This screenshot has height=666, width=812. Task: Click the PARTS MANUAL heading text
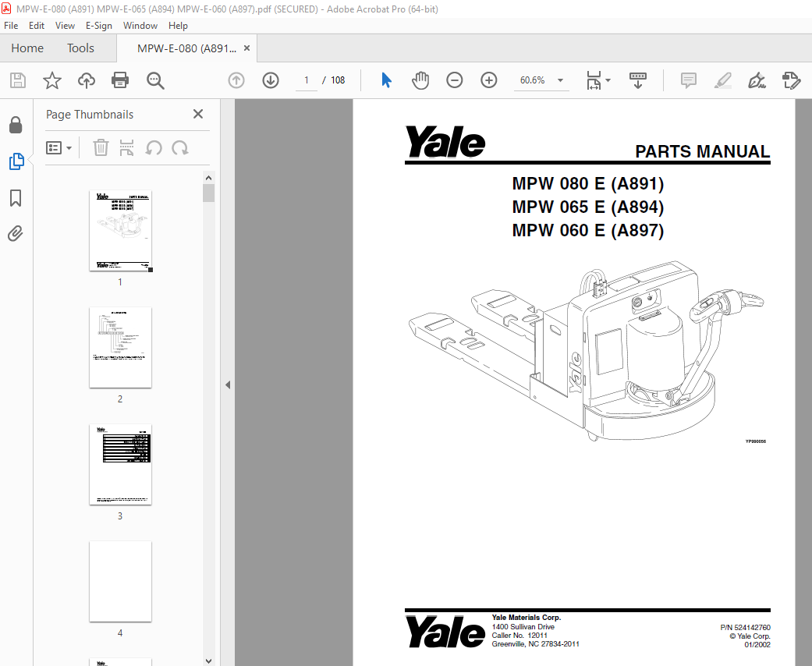click(x=702, y=151)
